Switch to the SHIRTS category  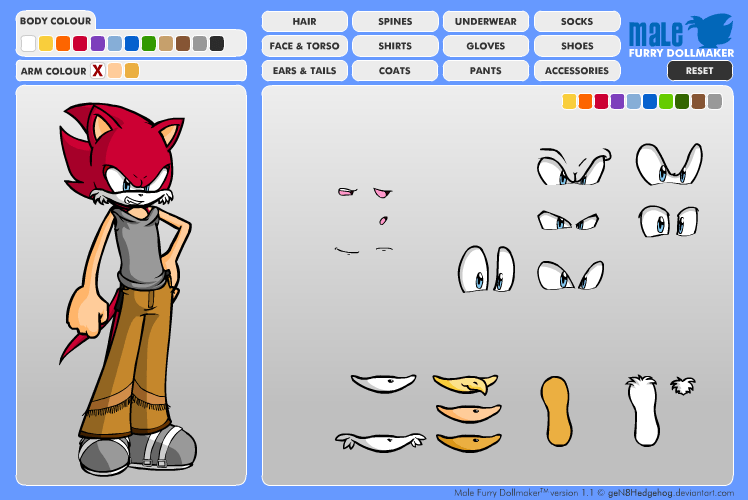point(395,46)
